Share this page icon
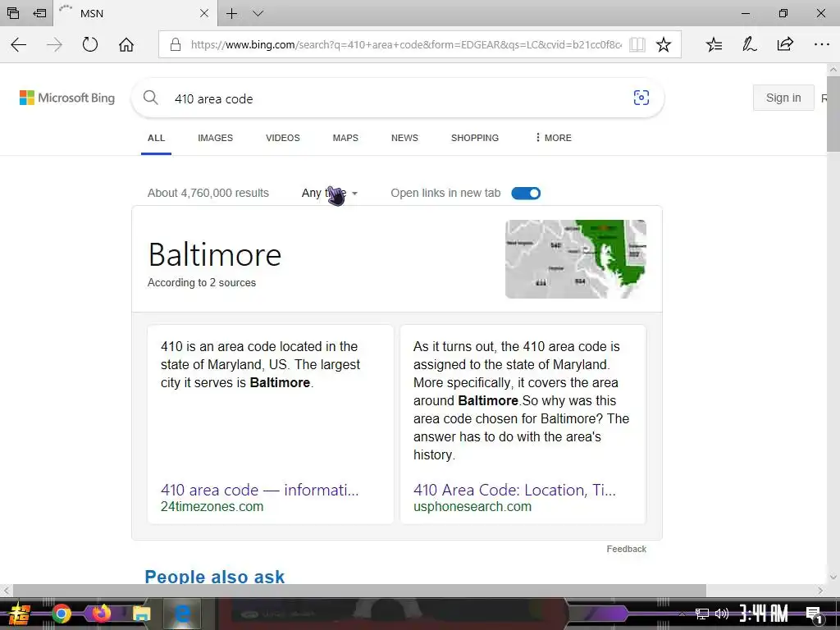 (x=785, y=44)
